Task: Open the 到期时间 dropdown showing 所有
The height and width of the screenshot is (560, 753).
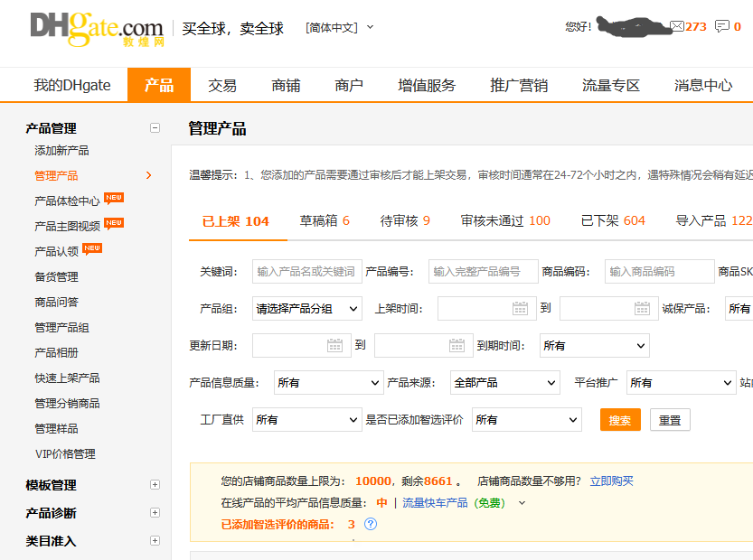Action: (594, 345)
